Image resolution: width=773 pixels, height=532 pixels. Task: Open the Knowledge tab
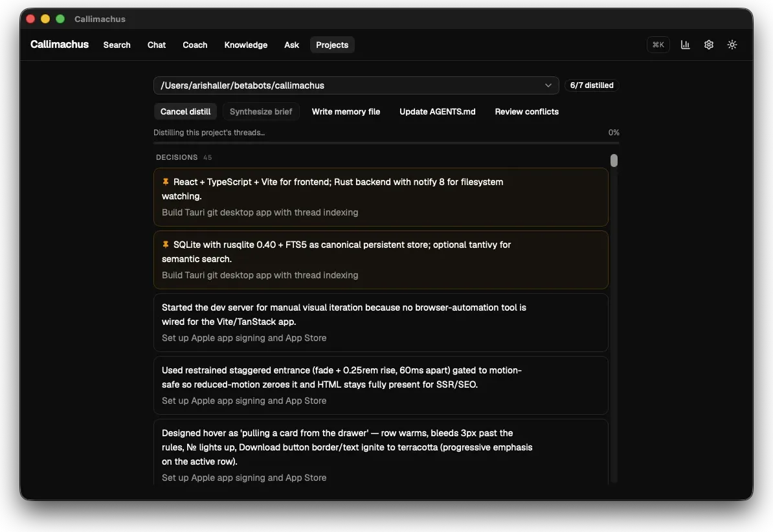click(246, 45)
